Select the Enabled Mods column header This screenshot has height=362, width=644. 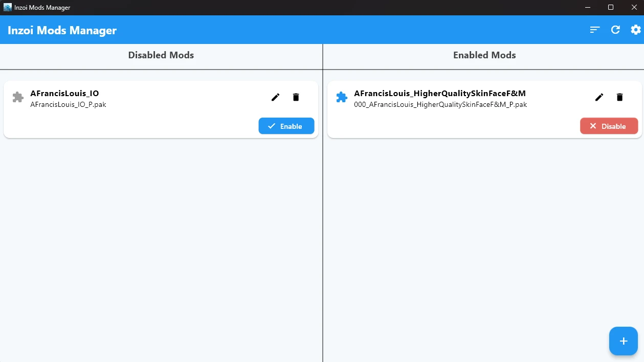click(484, 55)
